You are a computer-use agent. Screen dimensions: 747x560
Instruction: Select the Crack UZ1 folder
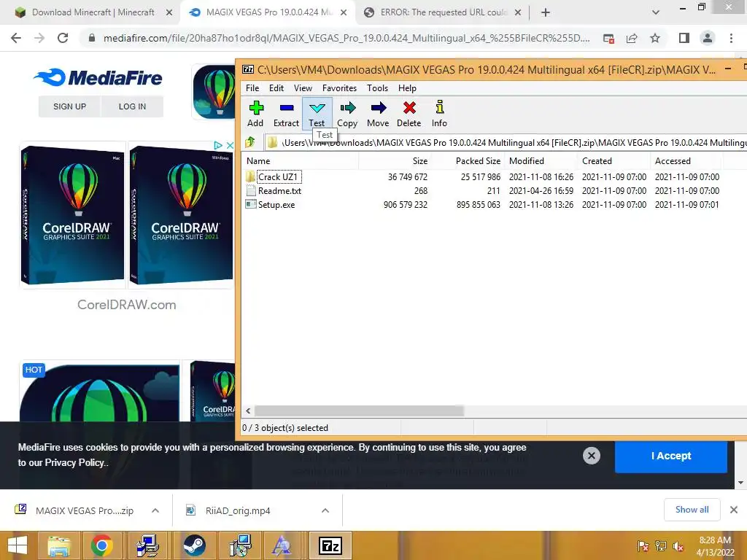(278, 176)
